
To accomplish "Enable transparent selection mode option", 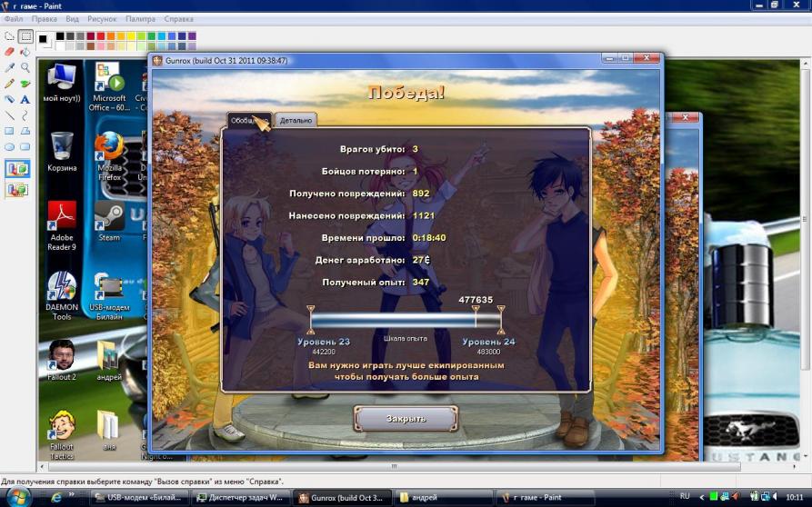I will pyautogui.click(x=17, y=190).
